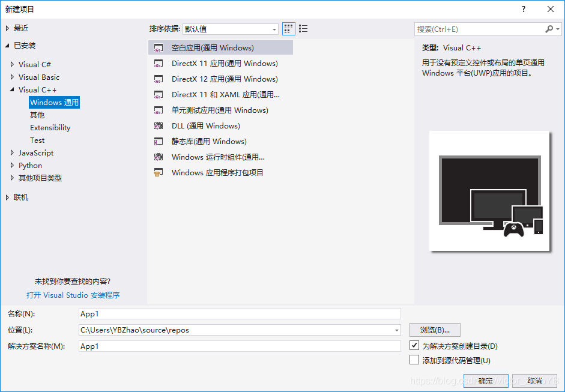Select 空白应用(通用 Windows) template
This screenshot has width=565, height=392.
220,47
